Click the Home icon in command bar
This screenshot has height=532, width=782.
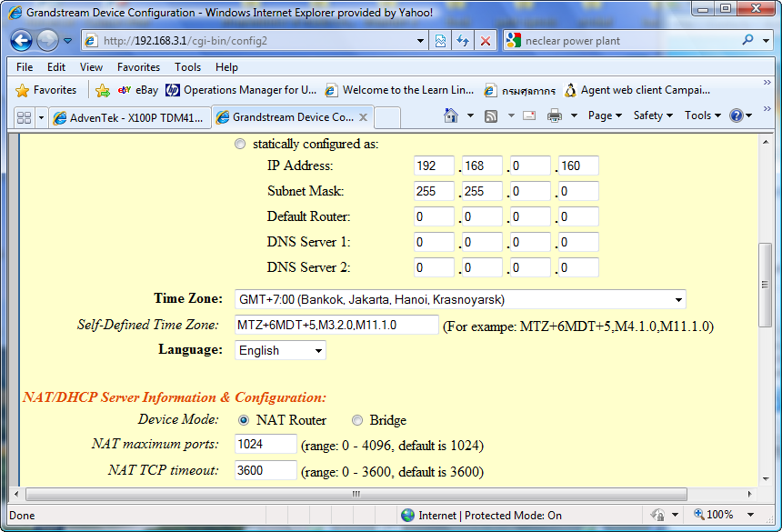(x=451, y=115)
